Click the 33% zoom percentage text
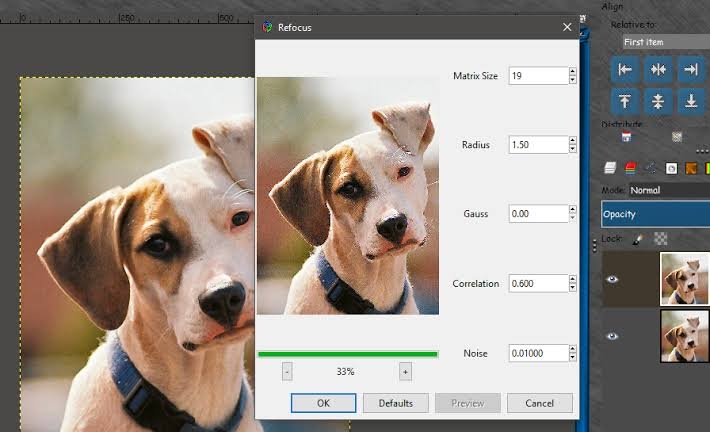Image resolution: width=710 pixels, height=432 pixels. [x=345, y=372]
